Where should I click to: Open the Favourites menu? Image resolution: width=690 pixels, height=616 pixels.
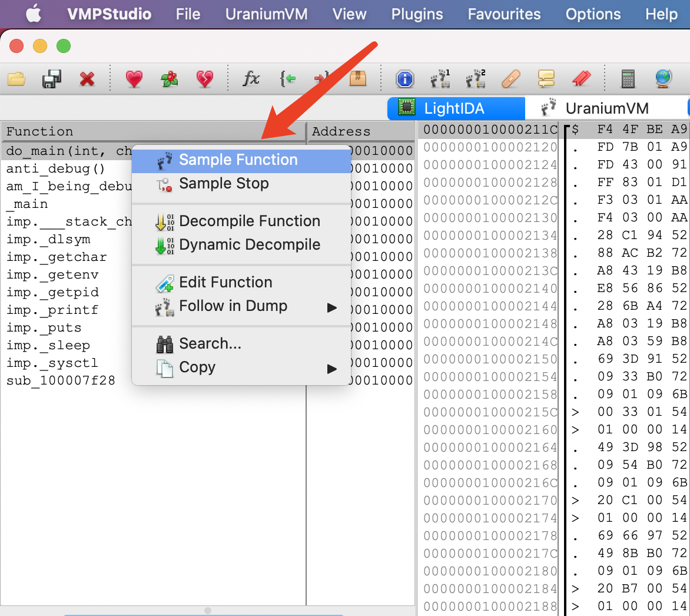pos(504,14)
